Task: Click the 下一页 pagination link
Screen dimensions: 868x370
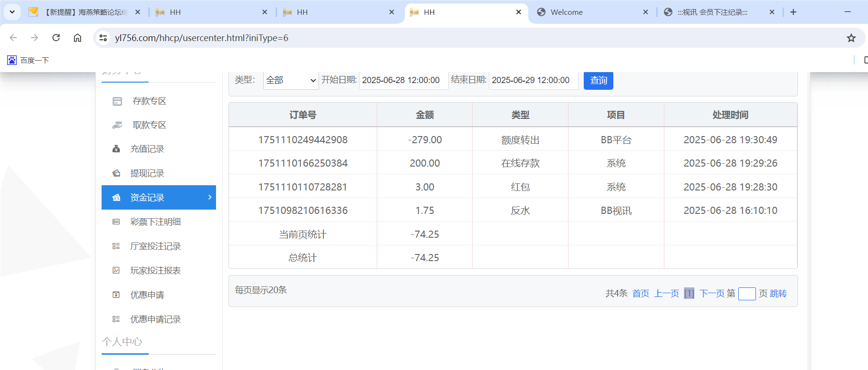Action: [x=712, y=294]
